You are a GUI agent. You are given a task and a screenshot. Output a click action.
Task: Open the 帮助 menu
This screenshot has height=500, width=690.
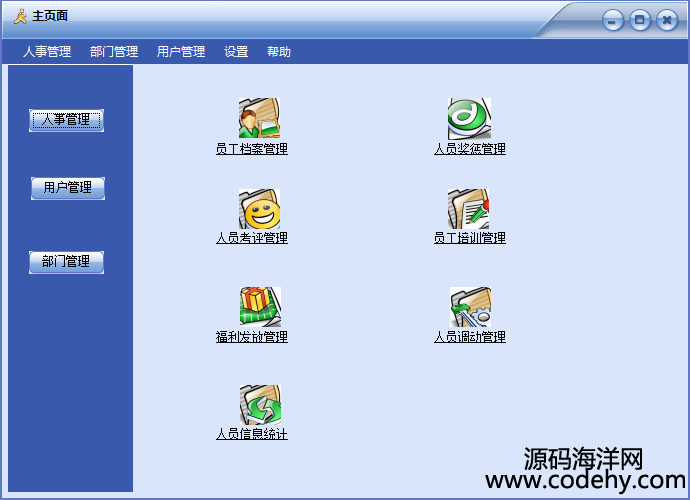coord(279,51)
